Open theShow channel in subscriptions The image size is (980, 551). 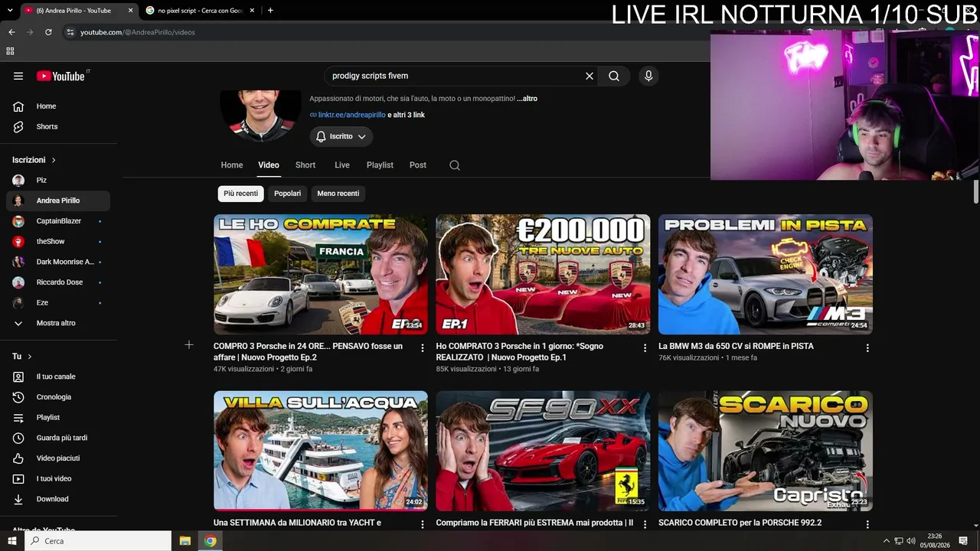[x=58, y=242]
